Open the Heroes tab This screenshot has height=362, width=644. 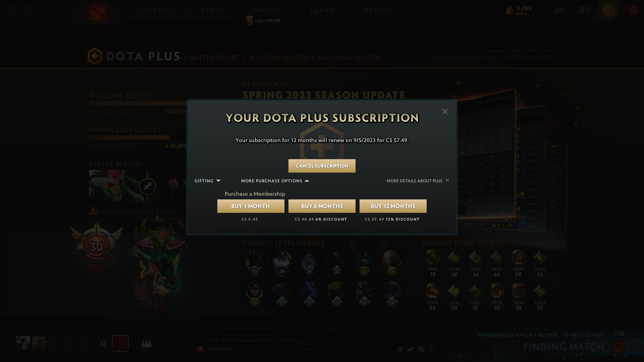click(x=158, y=10)
